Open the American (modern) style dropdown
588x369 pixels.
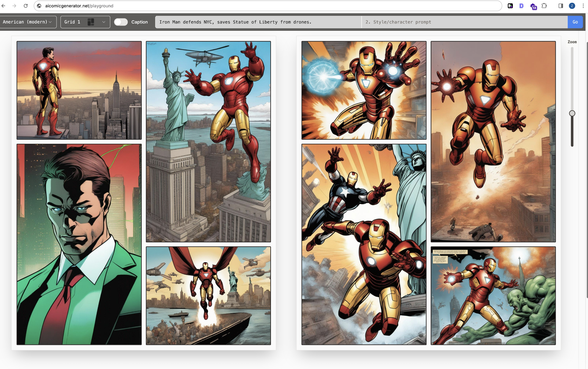pyautogui.click(x=28, y=22)
